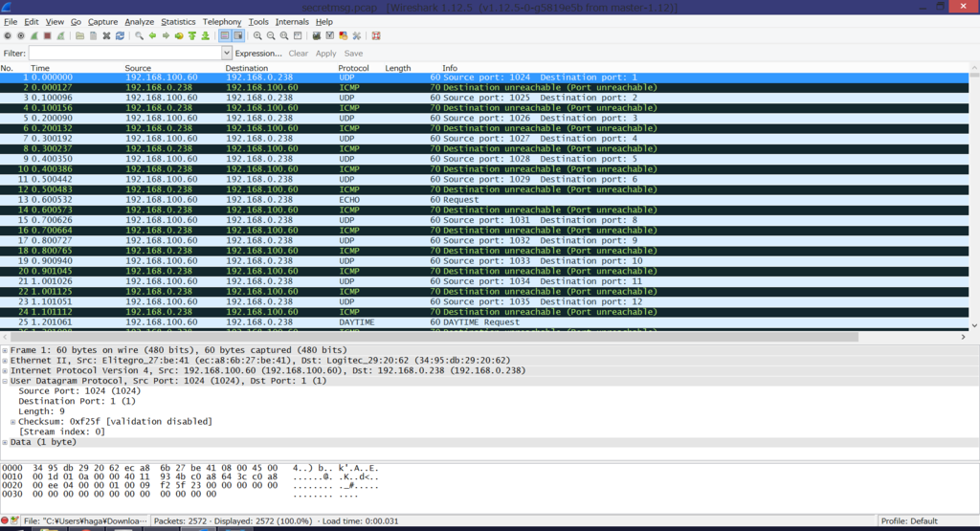Select the '[Stream index: 0]' detail line

[x=61, y=431]
